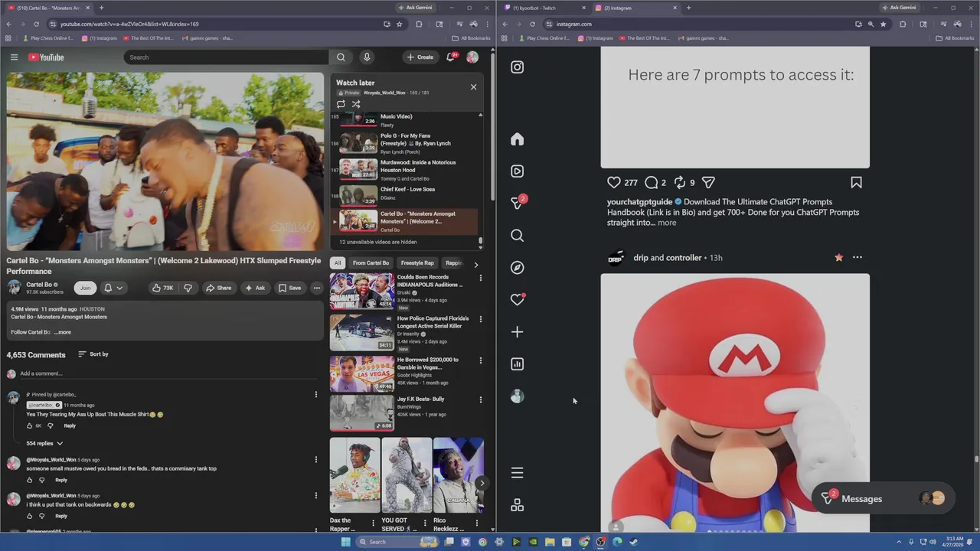Like the pinned comment by cartelbo_
This screenshot has height=551, width=980.
coord(30,425)
